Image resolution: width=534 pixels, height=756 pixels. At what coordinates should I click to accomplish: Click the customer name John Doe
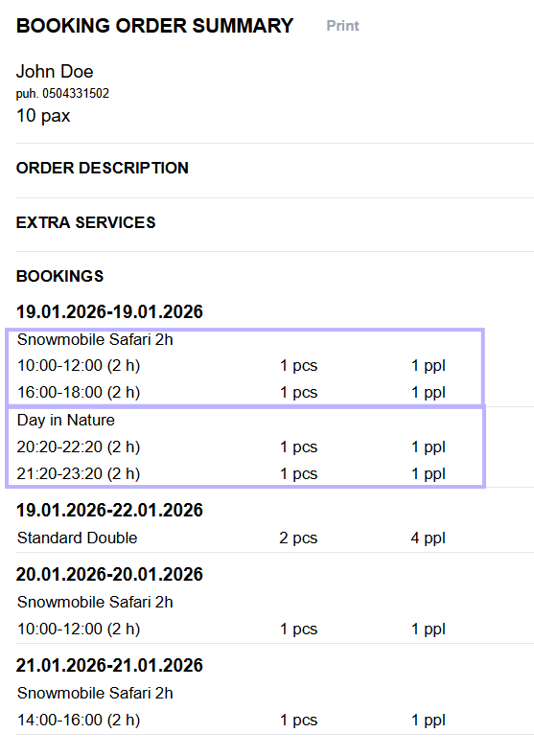click(55, 71)
